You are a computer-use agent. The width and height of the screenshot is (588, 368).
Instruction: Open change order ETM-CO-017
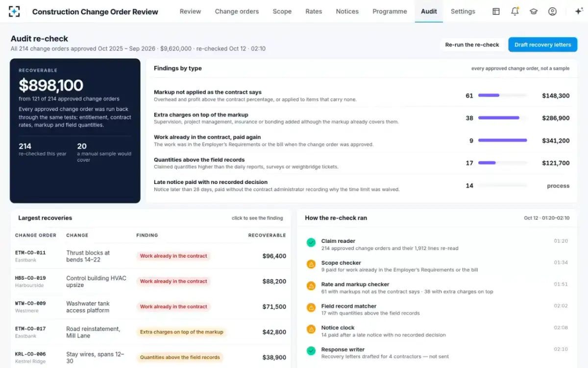click(x=30, y=329)
